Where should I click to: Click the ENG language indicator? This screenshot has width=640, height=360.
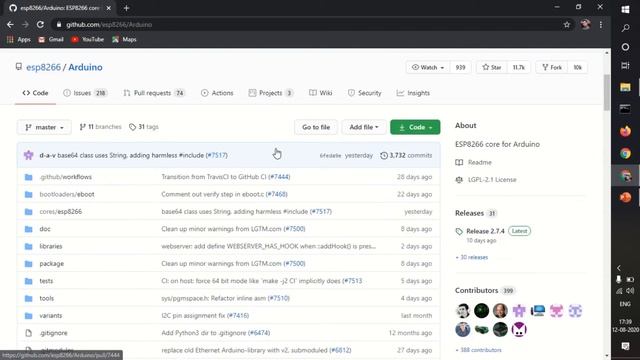pyautogui.click(x=625, y=304)
